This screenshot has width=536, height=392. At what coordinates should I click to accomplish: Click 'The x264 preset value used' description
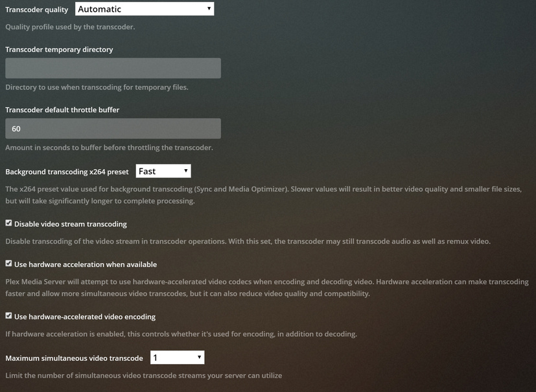click(264, 195)
